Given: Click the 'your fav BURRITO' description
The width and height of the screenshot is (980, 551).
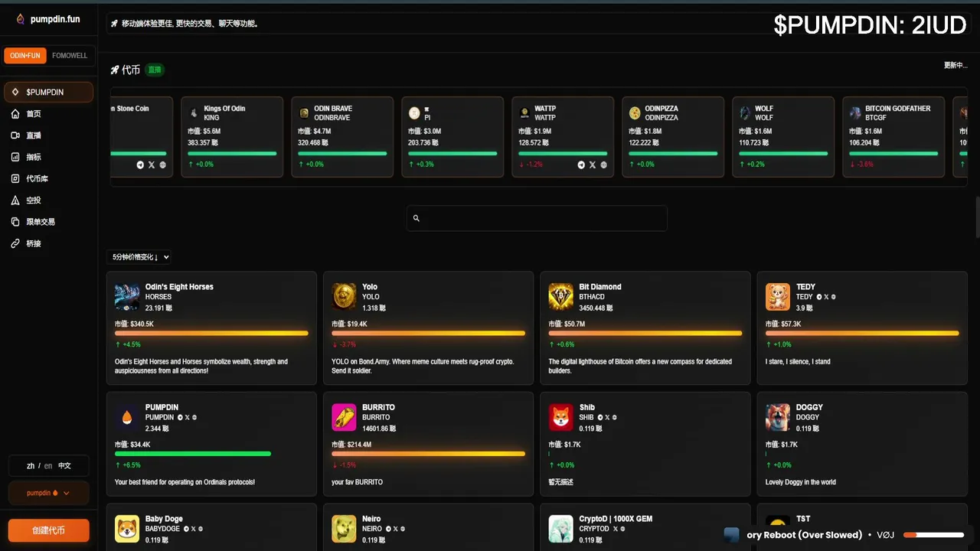Looking at the screenshot, I should [357, 482].
